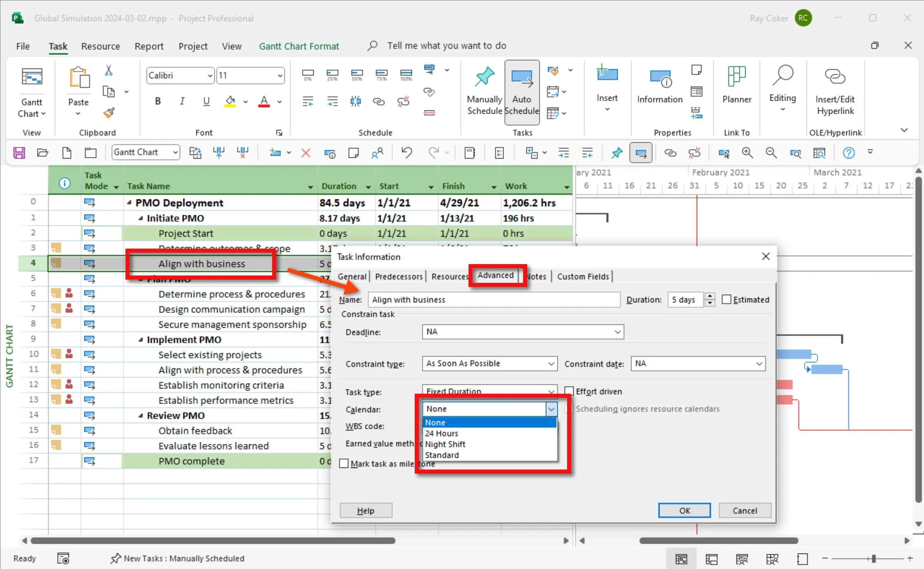Click the Help button in dialog

tap(366, 511)
